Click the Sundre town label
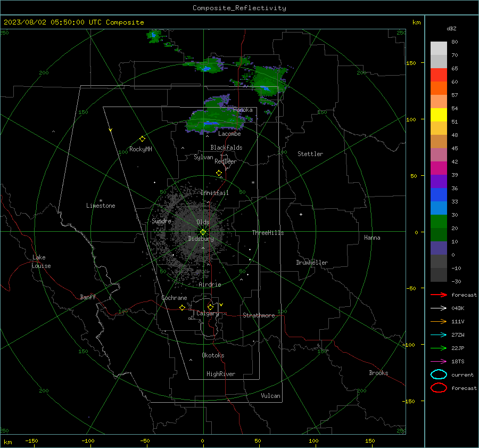The image size is (479, 448). pyautogui.click(x=161, y=221)
